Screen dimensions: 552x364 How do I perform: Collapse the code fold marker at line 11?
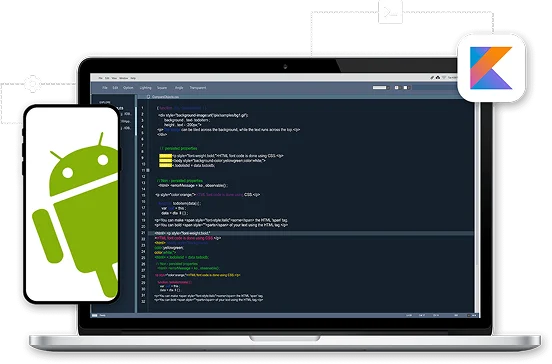[x=148, y=170]
